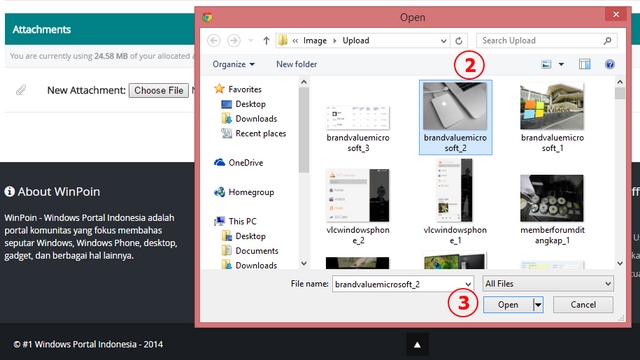The width and height of the screenshot is (640, 360).
Task: Click the search magnifier icon
Action: [x=607, y=40]
